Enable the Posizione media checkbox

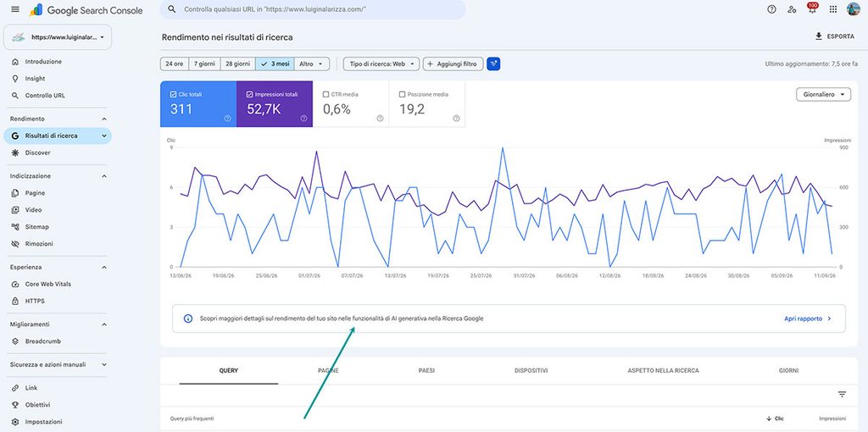403,95
